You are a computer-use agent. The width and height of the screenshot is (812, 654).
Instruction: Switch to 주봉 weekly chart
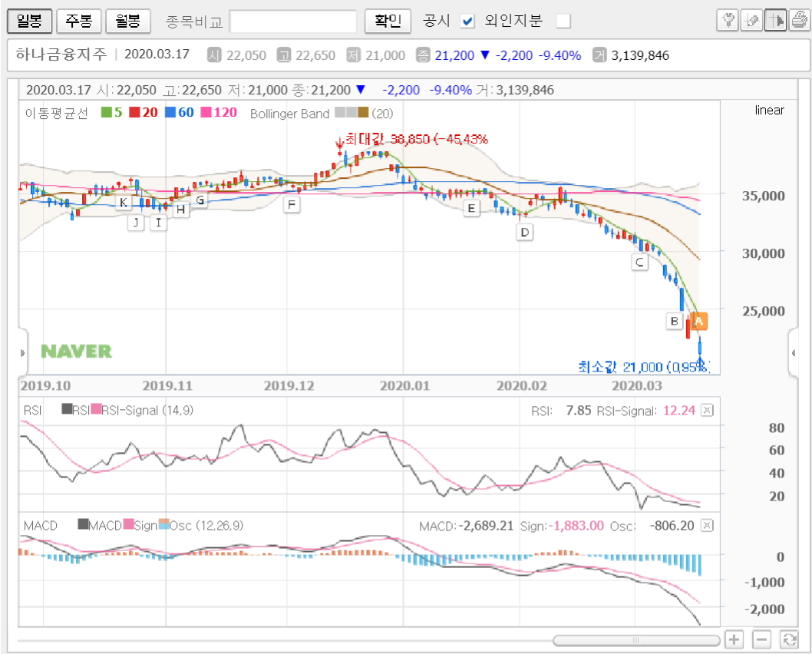[x=79, y=21]
